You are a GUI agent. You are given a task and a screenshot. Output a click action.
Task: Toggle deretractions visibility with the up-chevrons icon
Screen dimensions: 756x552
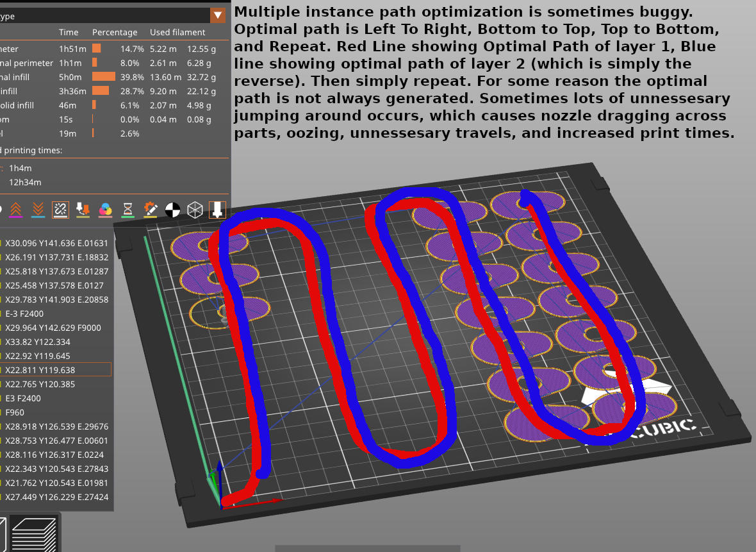pos(15,209)
